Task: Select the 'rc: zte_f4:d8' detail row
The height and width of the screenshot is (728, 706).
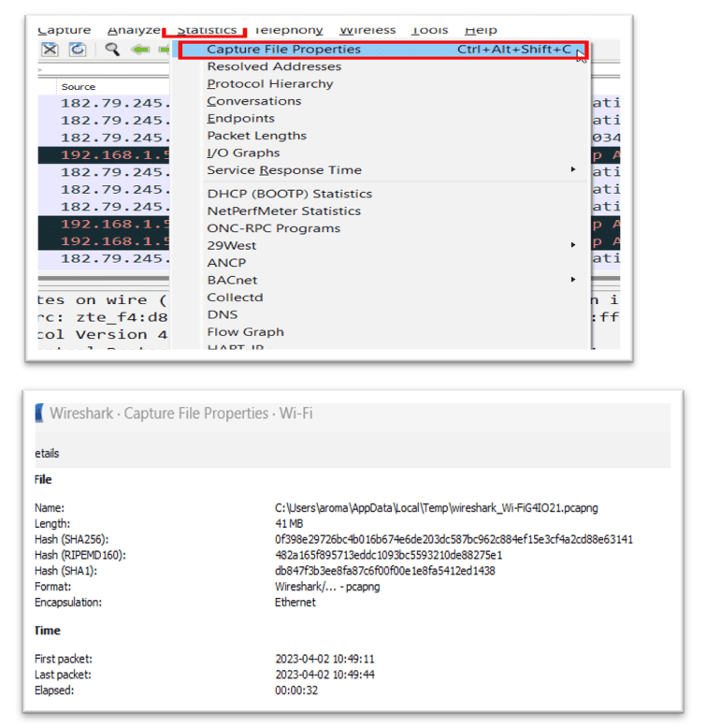Action: [103, 317]
